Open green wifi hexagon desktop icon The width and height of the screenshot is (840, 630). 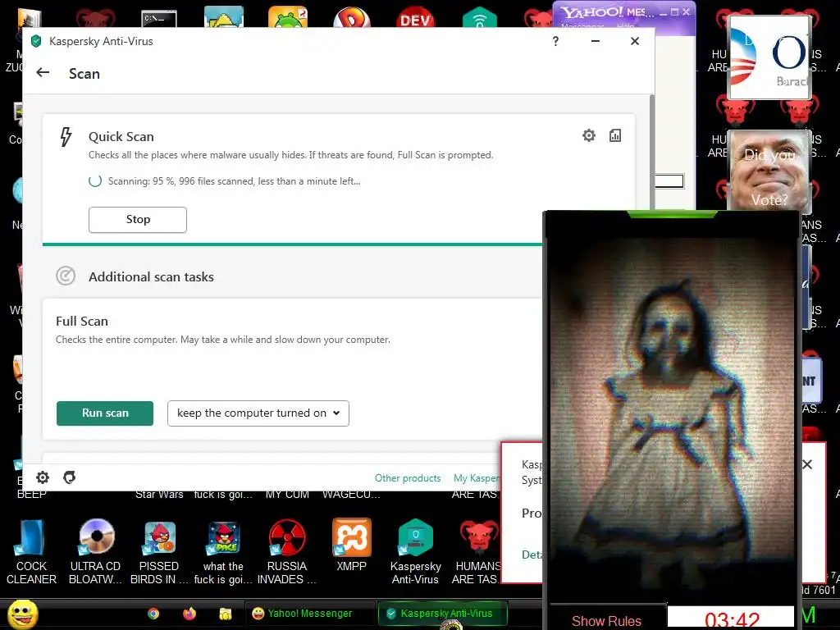[x=479, y=18]
